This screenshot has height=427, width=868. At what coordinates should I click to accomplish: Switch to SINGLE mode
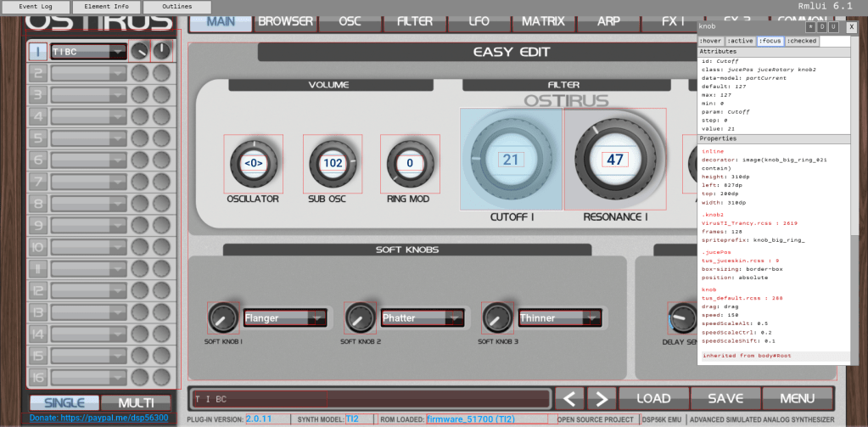pos(64,402)
